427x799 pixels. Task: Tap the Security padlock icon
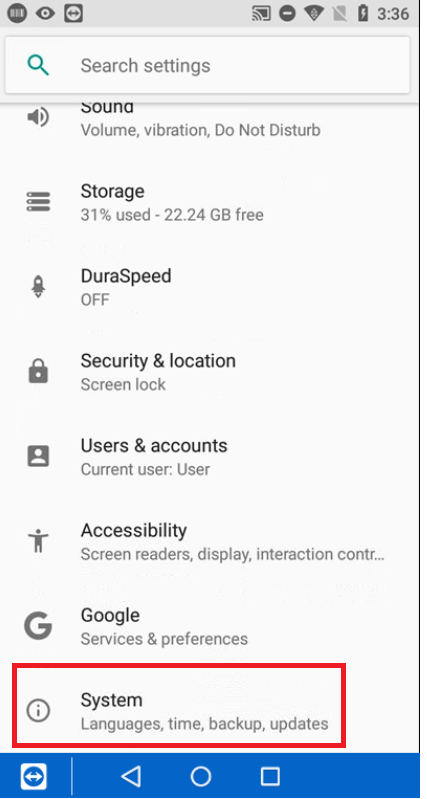(38, 371)
